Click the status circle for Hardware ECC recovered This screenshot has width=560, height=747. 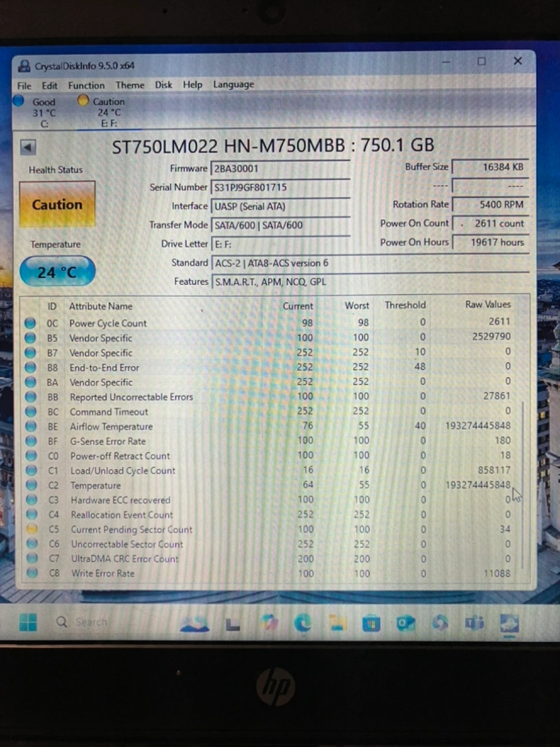pos(32,500)
